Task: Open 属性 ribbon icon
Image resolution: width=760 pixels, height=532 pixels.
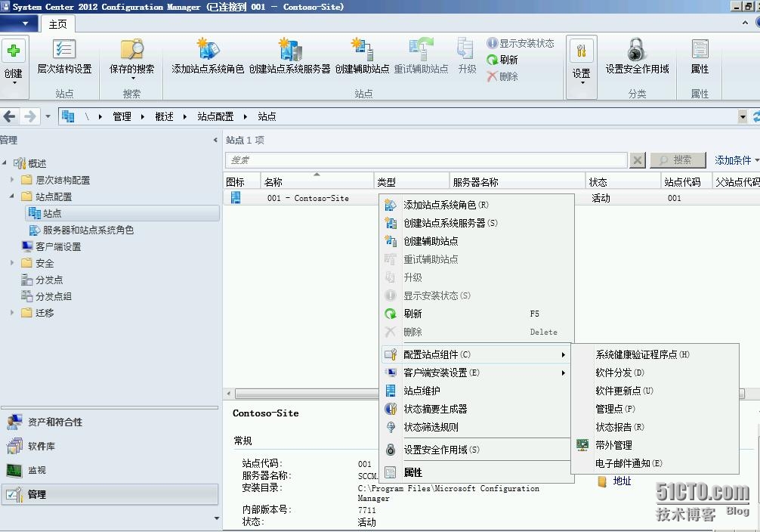Action: (700, 49)
